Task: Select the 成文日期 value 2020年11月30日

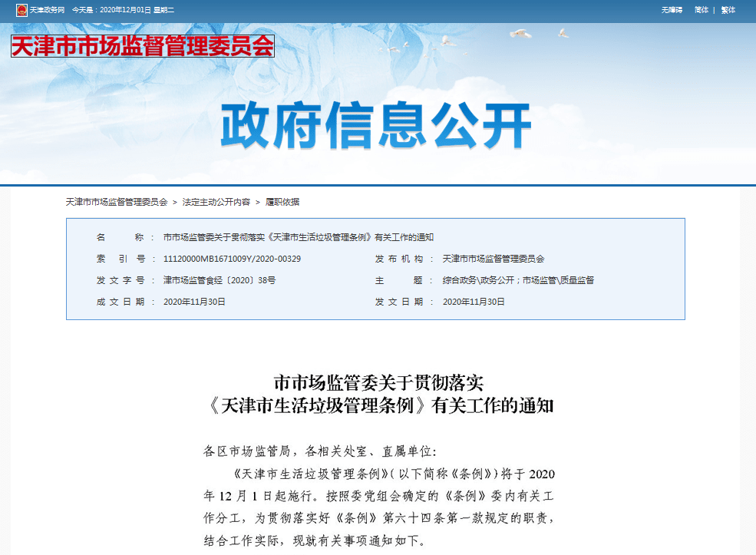Action: tap(194, 302)
